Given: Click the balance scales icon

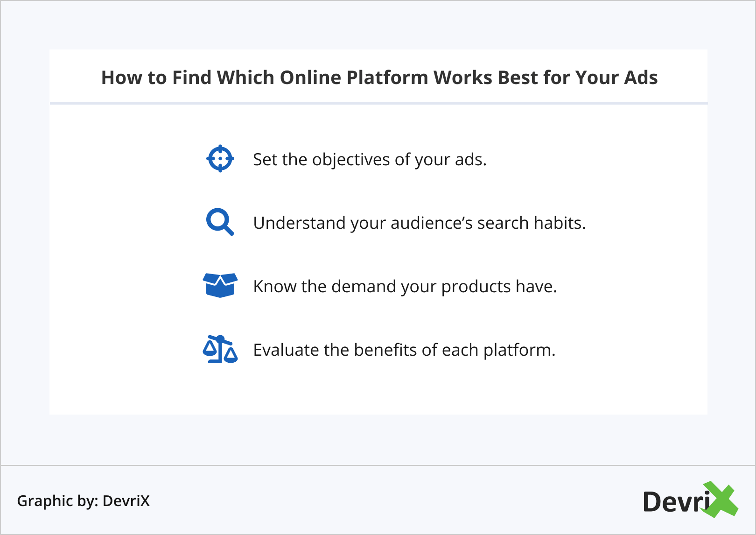Looking at the screenshot, I should coord(220,349).
